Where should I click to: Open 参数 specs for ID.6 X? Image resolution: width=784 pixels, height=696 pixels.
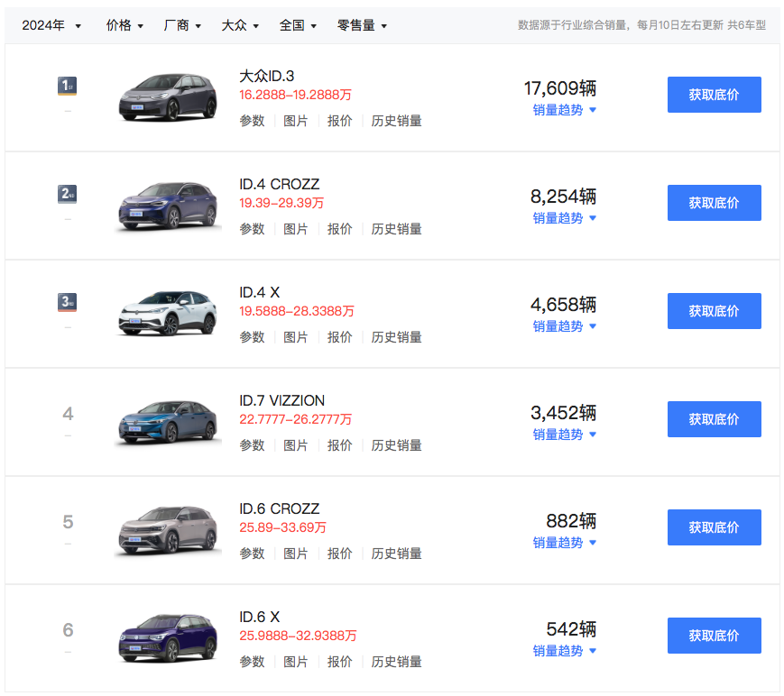point(252,662)
